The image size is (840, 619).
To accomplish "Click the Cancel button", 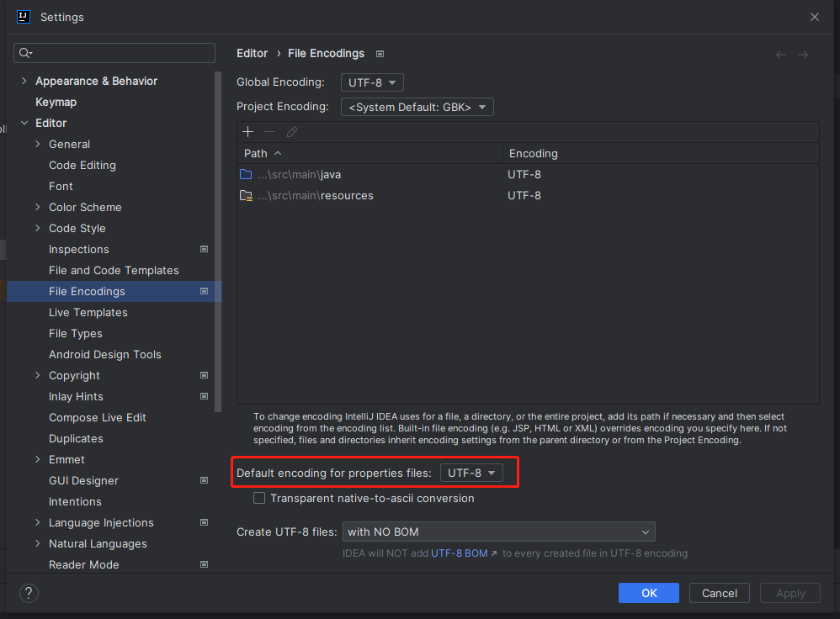I will point(720,593).
